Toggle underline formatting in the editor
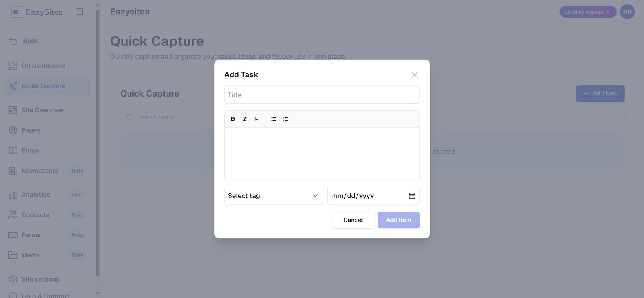This screenshot has height=298, width=644. [x=256, y=119]
